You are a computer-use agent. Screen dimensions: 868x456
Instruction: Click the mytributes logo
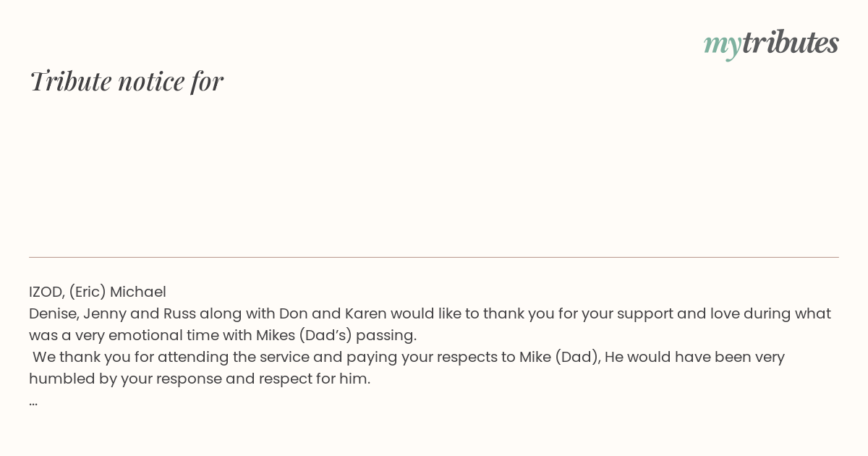[771, 43]
